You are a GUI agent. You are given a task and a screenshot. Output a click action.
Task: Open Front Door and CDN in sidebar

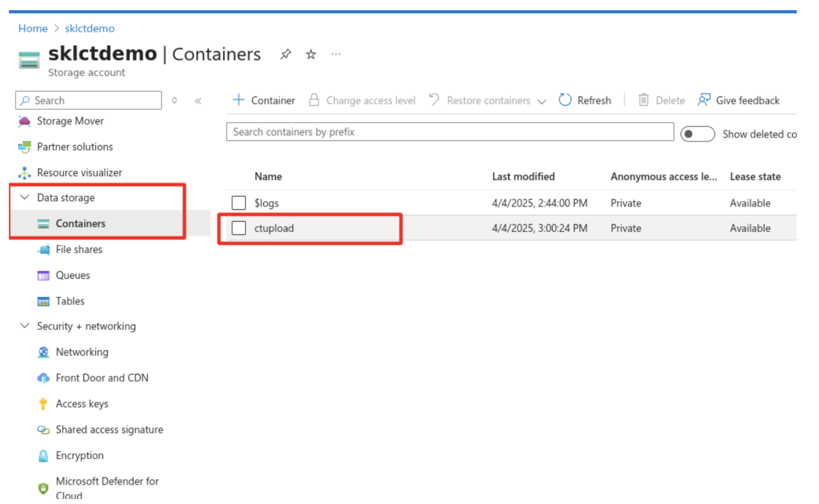click(102, 378)
